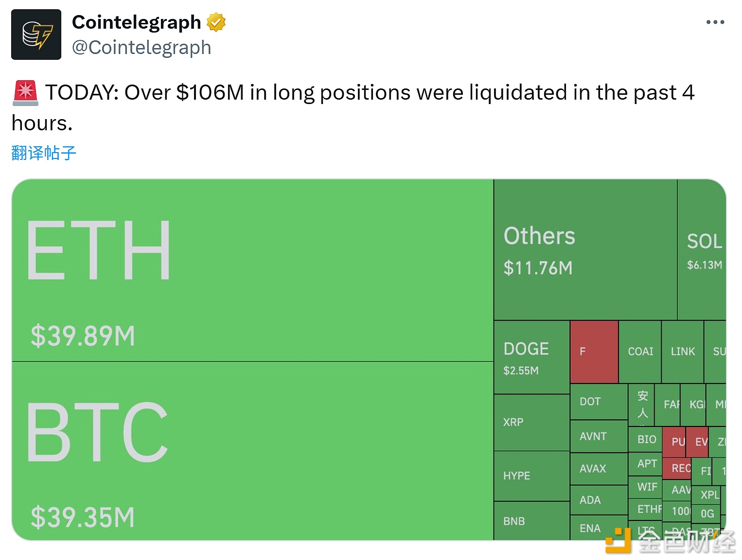This screenshot has width=742, height=560.
Task: Click the XRP tile
Action: 531,422
